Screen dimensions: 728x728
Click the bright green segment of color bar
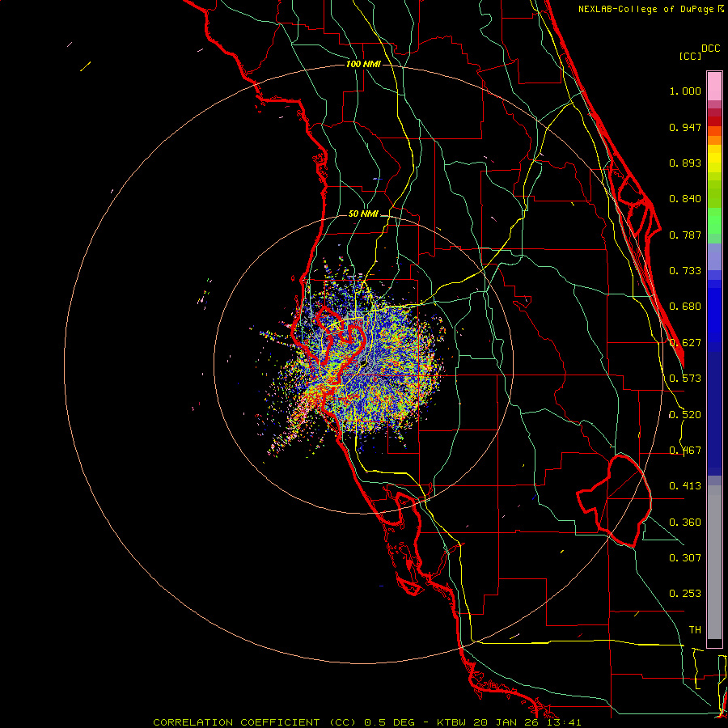pos(714,221)
